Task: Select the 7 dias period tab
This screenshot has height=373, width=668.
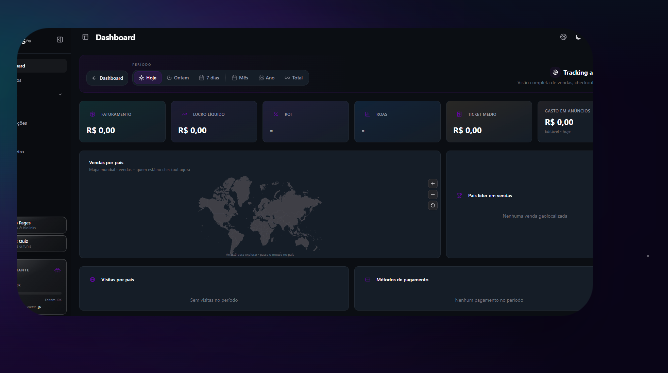Action: (x=209, y=78)
